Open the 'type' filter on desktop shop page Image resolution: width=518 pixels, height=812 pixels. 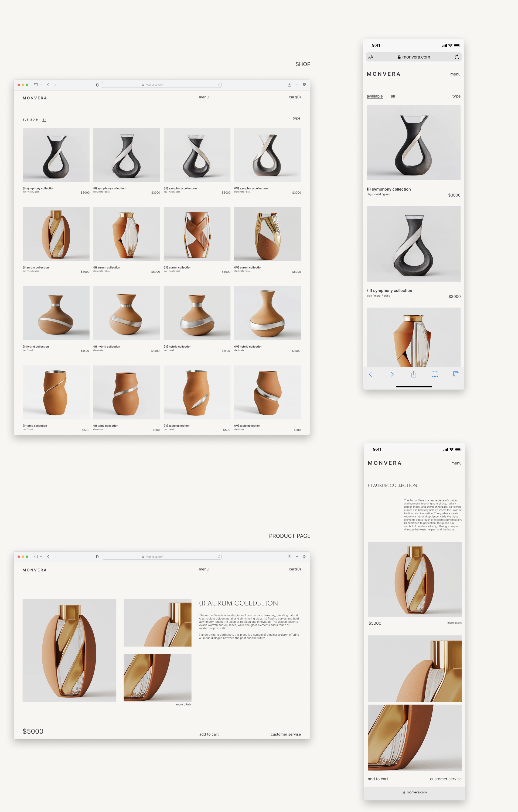coord(296,118)
